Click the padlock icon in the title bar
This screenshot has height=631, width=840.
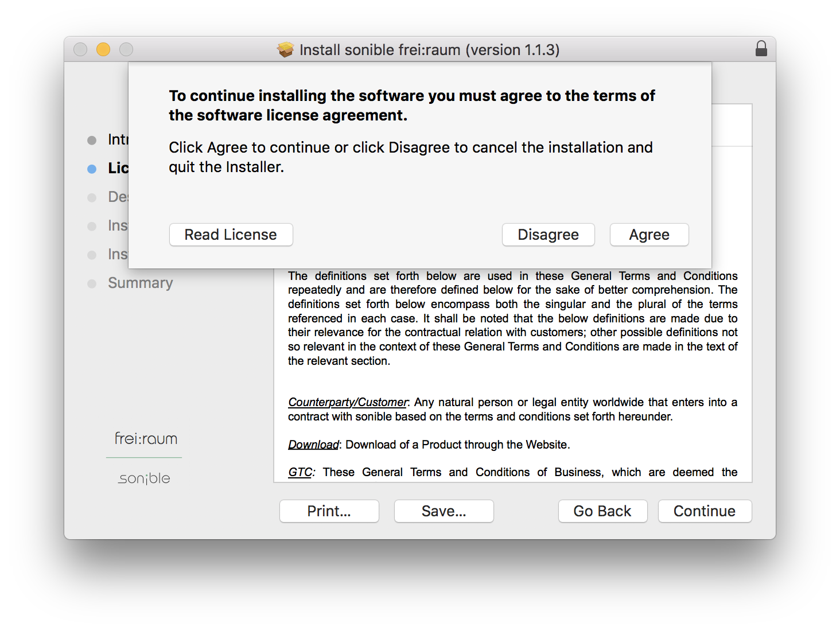tap(761, 49)
